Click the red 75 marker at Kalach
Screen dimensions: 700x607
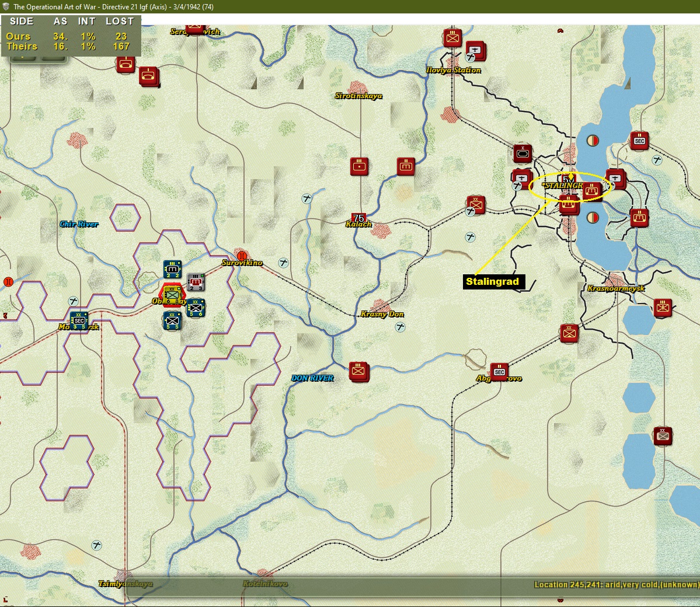click(358, 218)
